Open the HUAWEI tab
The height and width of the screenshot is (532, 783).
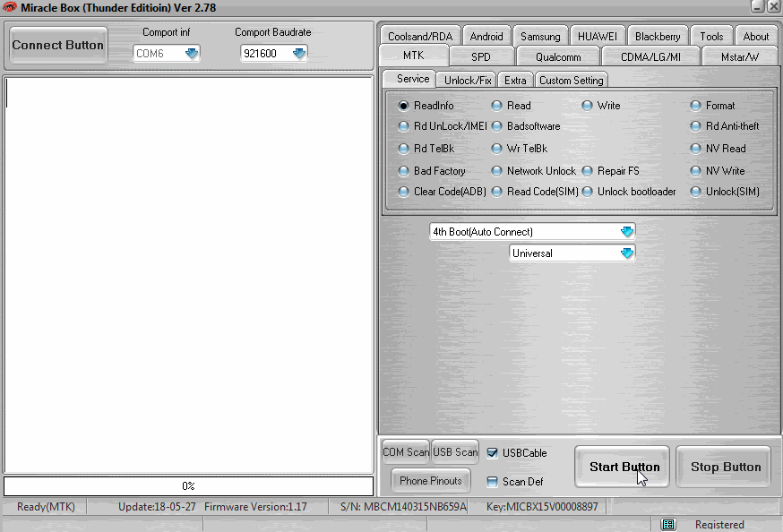(598, 37)
